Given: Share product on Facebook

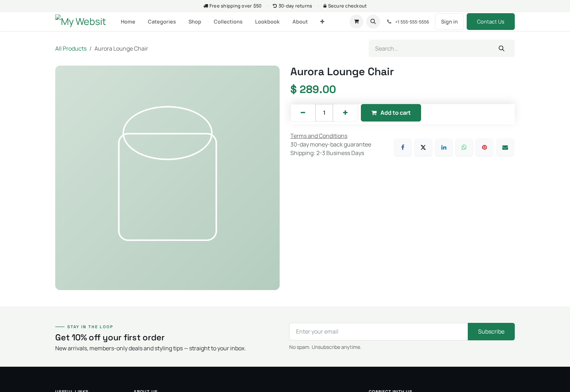Looking at the screenshot, I should coord(403,147).
